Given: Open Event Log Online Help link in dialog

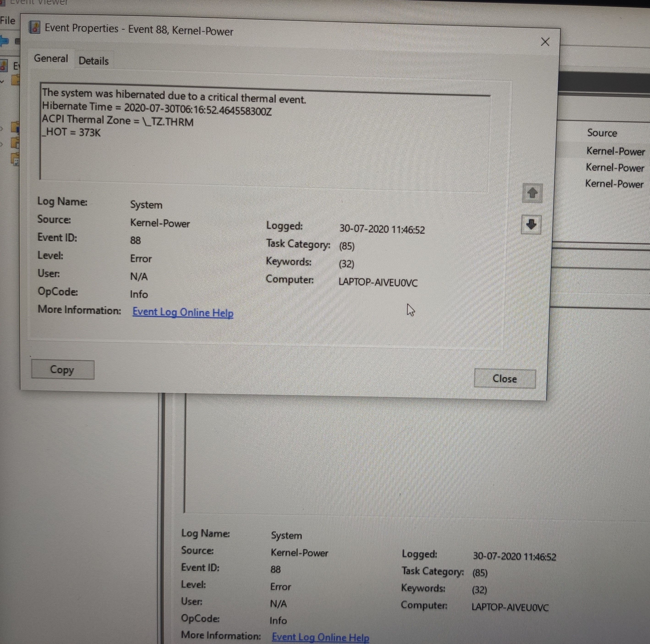Looking at the screenshot, I should (x=183, y=312).
